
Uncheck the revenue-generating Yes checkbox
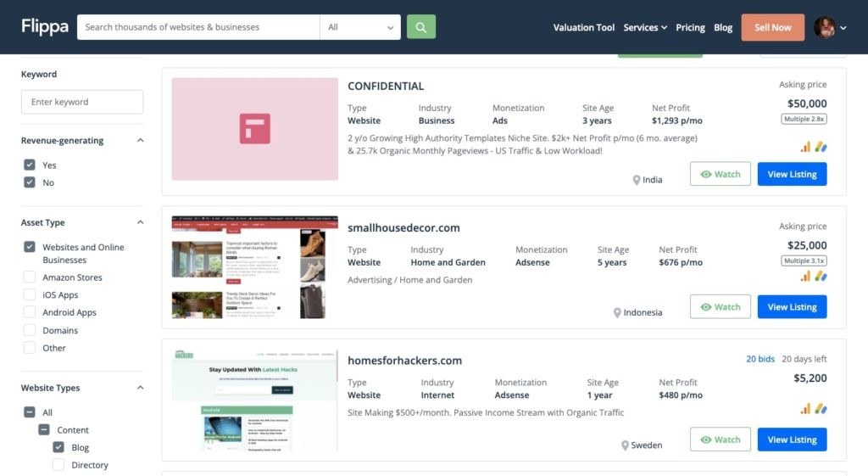click(x=30, y=165)
